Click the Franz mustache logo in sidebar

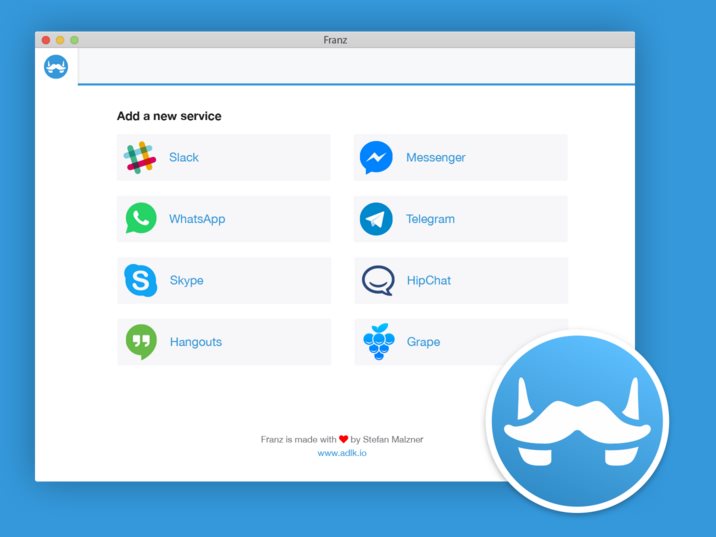point(56,67)
